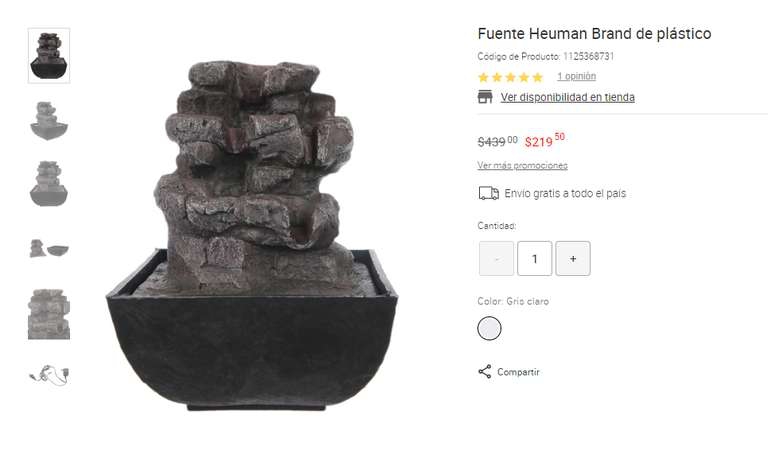Select the first fountain thumbnail
The height and width of the screenshot is (462, 768).
point(49,55)
